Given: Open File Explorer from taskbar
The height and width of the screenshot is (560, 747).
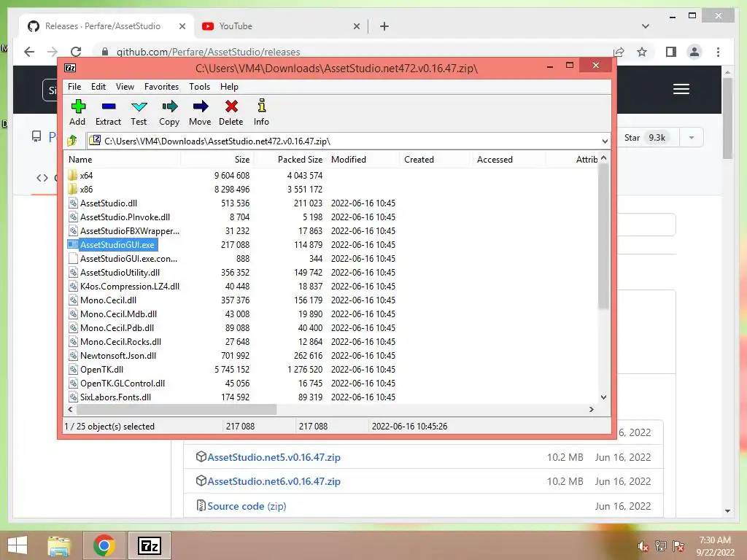Looking at the screenshot, I should (x=59, y=545).
